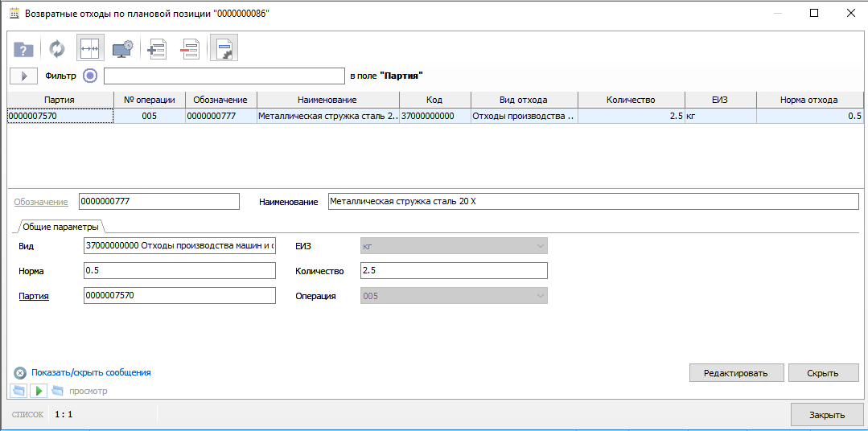The height and width of the screenshot is (431, 868).
Task: Open the ЕИЗ dropdown showing кг
Action: click(453, 245)
